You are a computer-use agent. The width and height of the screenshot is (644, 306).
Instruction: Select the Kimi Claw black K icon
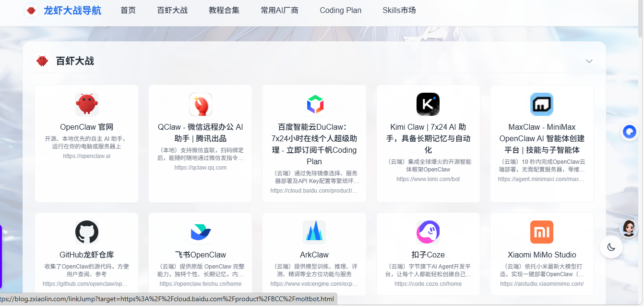(x=428, y=104)
